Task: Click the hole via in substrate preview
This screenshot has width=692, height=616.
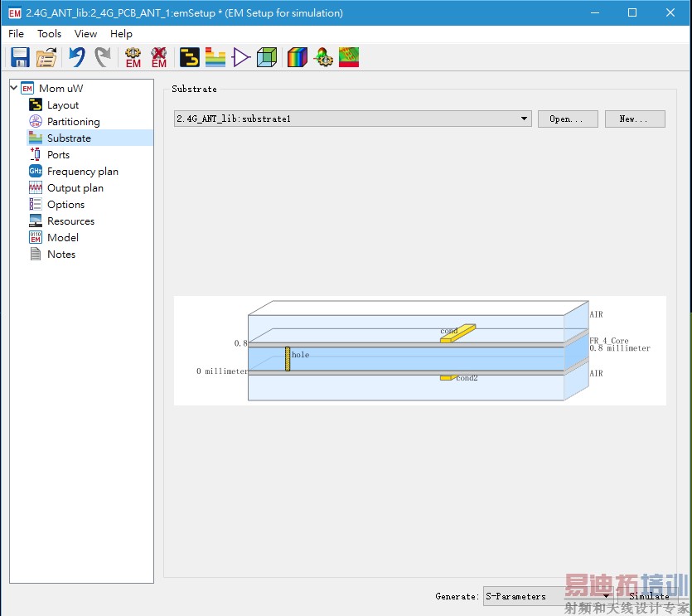Action: [288, 358]
